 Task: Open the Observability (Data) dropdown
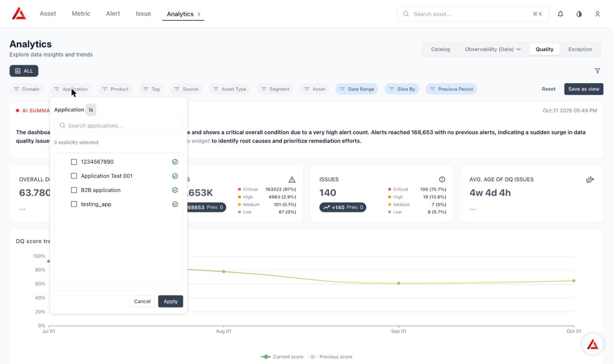492,49
